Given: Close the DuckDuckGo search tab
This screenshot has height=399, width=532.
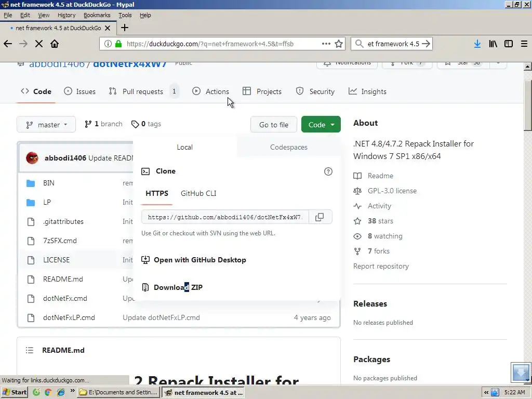Looking at the screenshot, I should (x=108, y=28).
